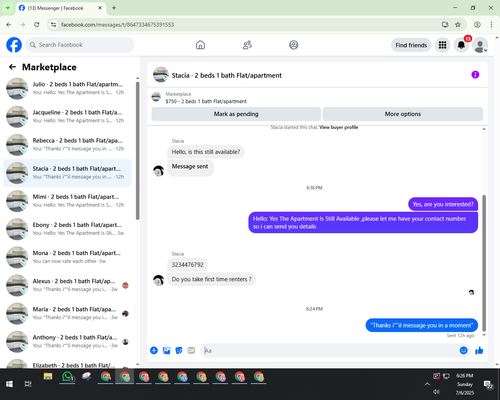Click the chat messages scrollbar

coord(484,263)
